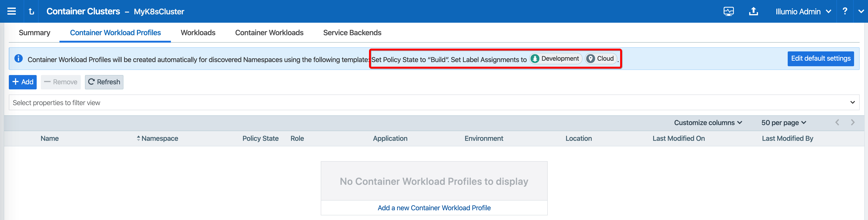Open the health monitoring icon in the header

point(729,11)
